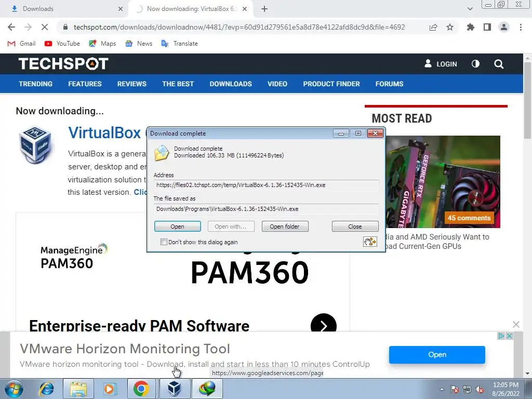This screenshot has width=532, height=399.
Task: Click Close in the Download complete dialog
Action: click(355, 227)
